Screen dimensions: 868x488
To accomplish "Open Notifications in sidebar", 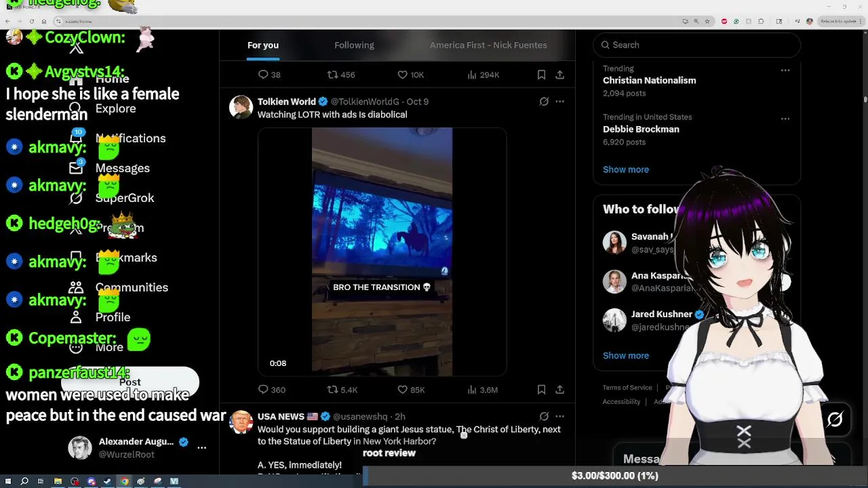I will coord(118,138).
